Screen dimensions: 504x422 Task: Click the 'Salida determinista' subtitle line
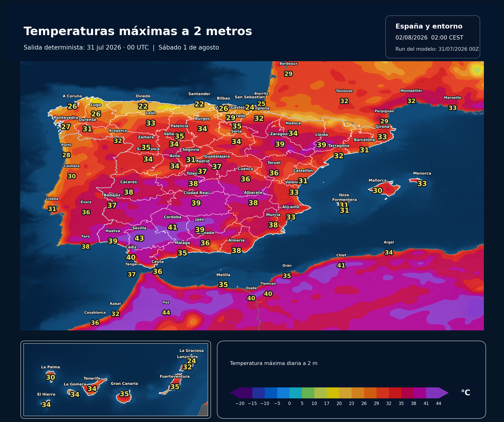[x=121, y=47]
